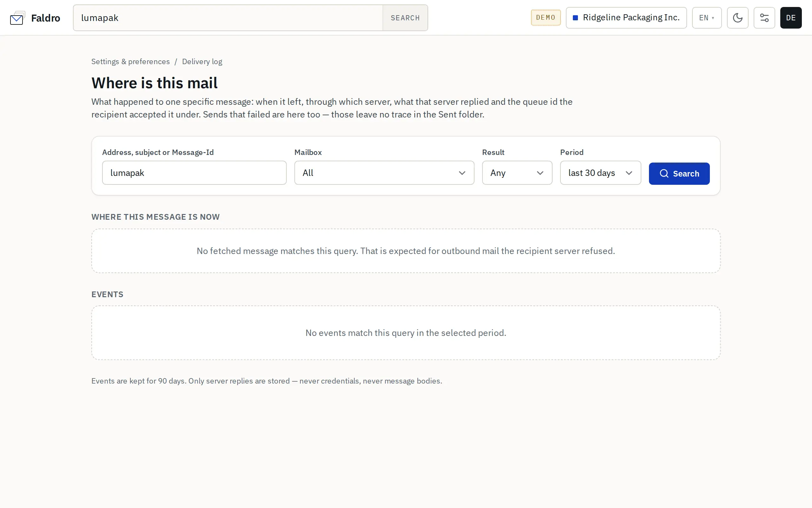Screen dimensions: 812x508
Task: Click 'No fetched message matches this query' text
Action: [x=406, y=251]
